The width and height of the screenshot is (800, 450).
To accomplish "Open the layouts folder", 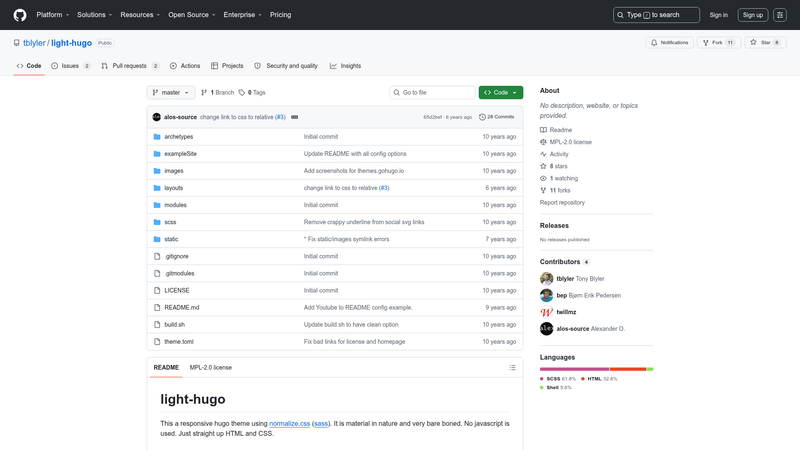I will click(173, 188).
